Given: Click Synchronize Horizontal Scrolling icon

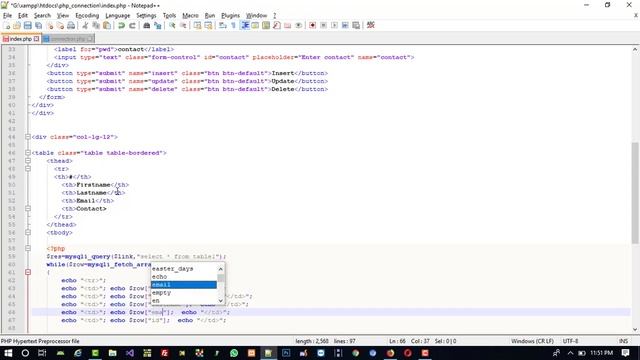Looking at the screenshot, I should pyautogui.click(x=208, y=25).
